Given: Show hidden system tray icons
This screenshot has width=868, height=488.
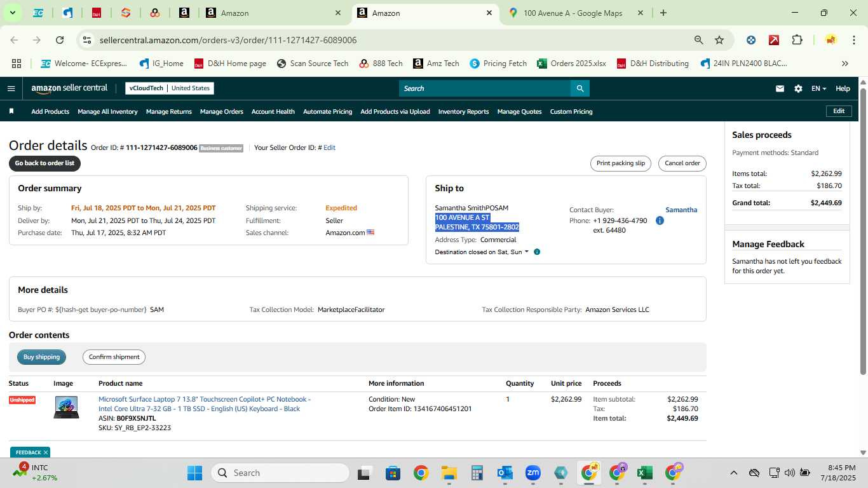Looking at the screenshot, I should (x=733, y=473).
